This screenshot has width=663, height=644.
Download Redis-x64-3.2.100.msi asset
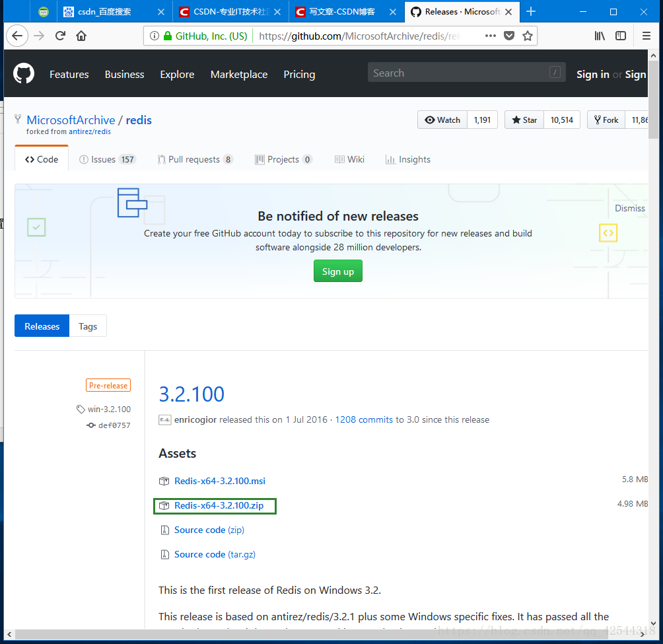(x=220, y=481)
